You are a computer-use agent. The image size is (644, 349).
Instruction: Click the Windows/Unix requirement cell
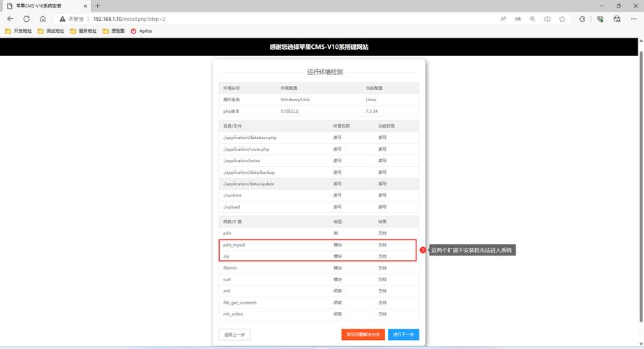[295, 100]
